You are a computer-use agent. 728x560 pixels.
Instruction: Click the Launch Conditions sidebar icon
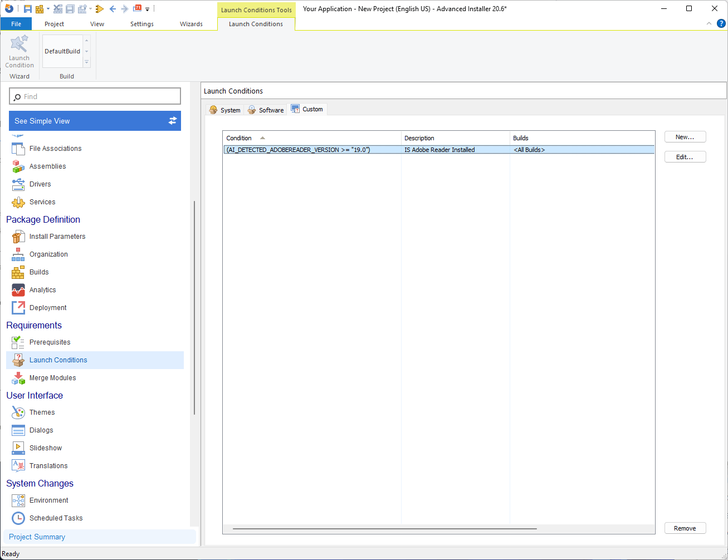click(x=18, y=360)
